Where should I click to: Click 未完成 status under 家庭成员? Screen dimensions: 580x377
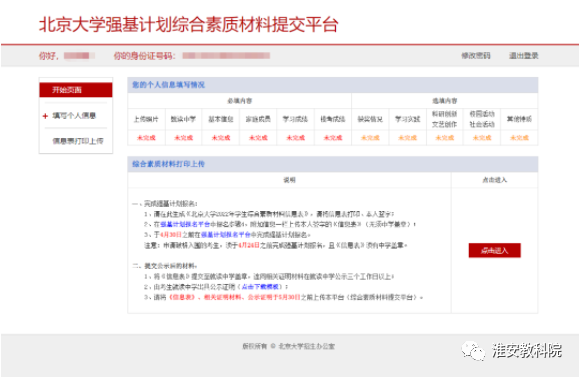tap(258, 138)
